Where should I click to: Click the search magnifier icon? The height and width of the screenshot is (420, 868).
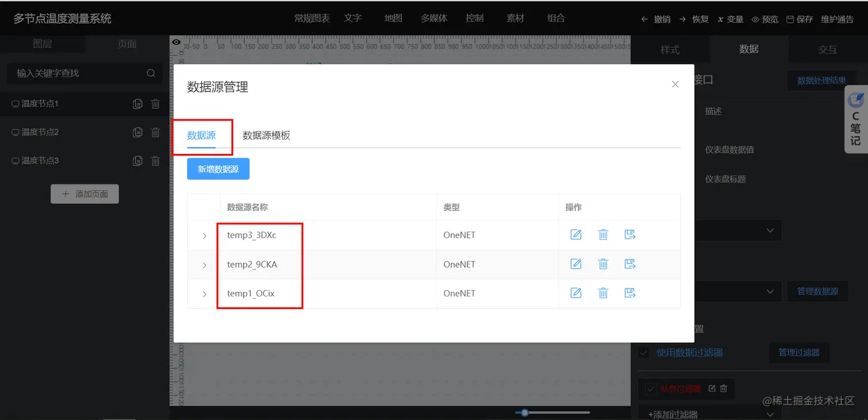(x=151, y=73)
